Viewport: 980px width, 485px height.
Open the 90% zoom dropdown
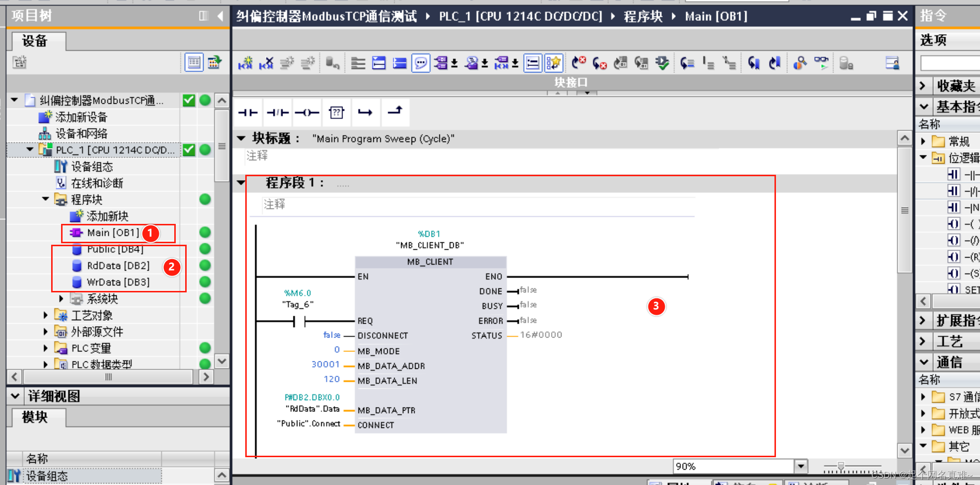pyautogui.click(x=800, y=467)
